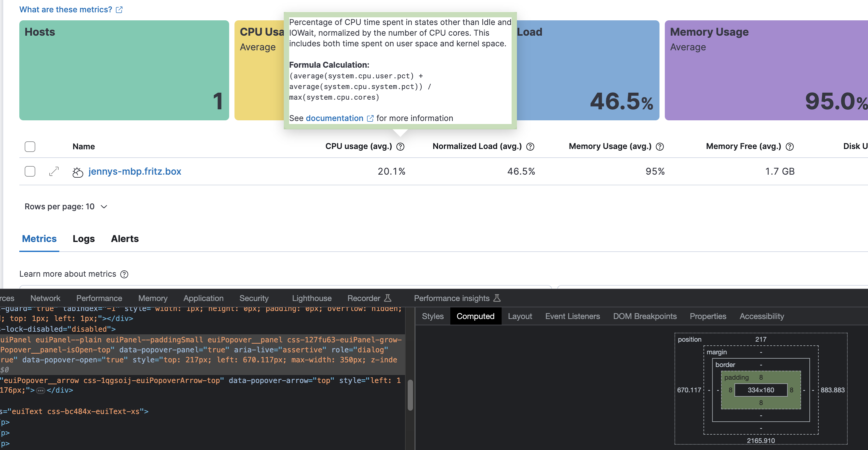Sort by CPU usage (avg.) column header
The height and width of the screenshot is (450, 868).
tap(358, 146)
